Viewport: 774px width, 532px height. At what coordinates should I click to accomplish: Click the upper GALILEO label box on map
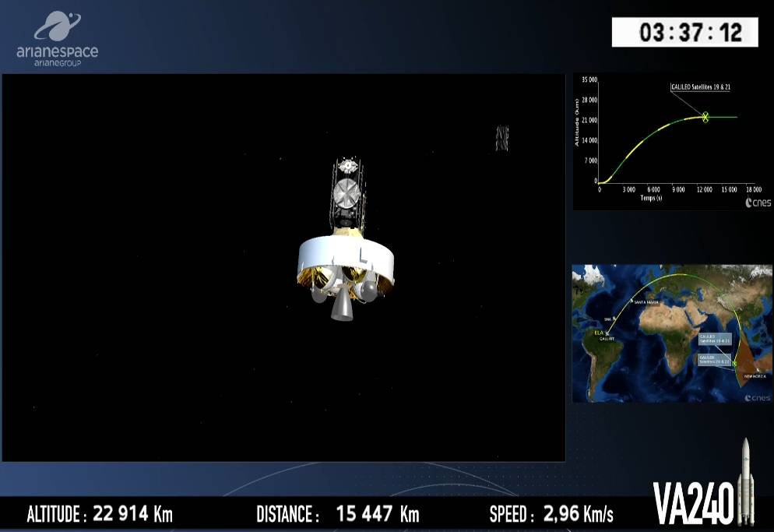tap(715, 339)
